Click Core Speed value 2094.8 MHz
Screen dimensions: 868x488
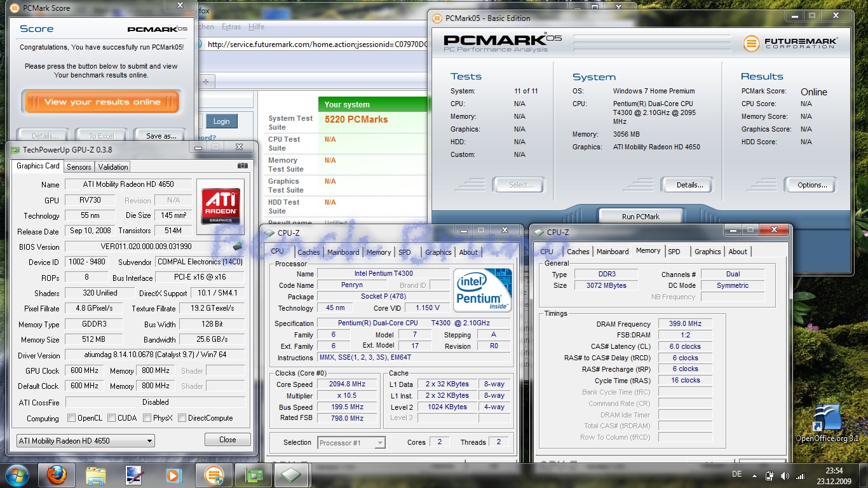pyautogui.click(x=347, y=384)
